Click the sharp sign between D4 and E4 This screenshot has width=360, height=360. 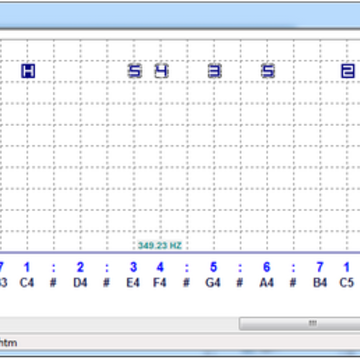click(106, 283)
